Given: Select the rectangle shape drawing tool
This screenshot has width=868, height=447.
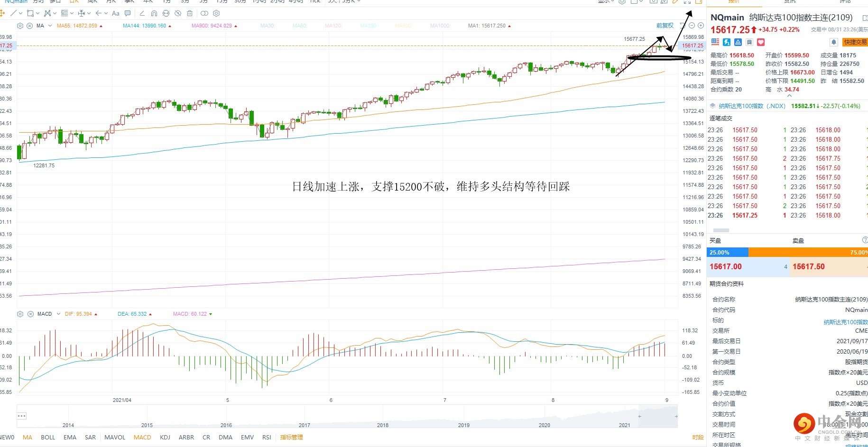Looking at the screenshot, I should click(x=30, y=13).
